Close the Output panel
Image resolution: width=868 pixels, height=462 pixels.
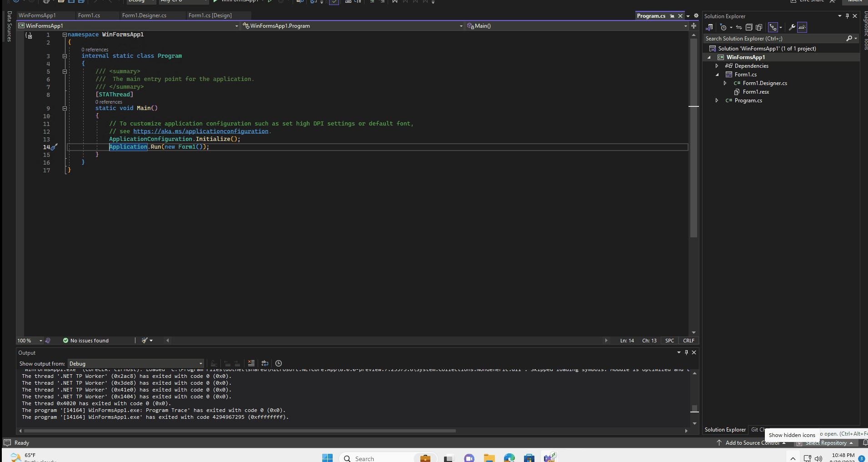pos(694,352)
